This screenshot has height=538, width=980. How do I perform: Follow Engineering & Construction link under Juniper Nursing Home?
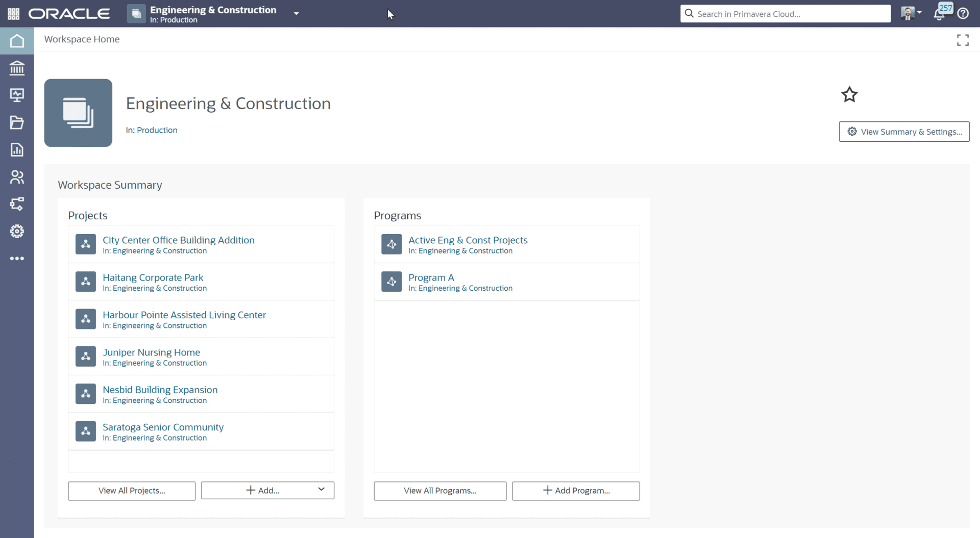160,363
